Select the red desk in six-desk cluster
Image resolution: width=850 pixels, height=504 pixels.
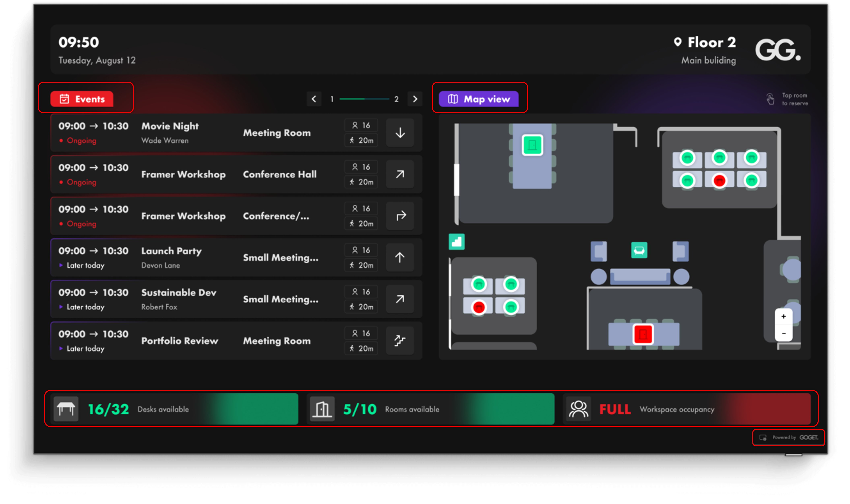(x=720, y=181)
